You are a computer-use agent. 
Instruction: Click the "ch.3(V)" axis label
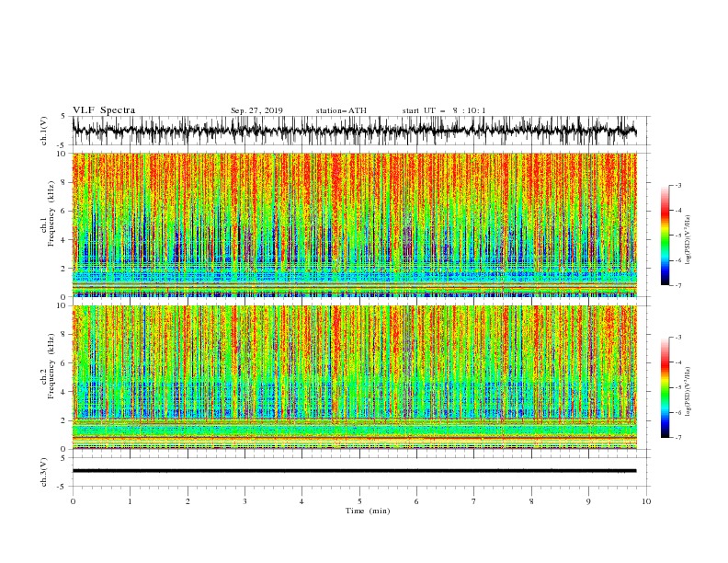coord(44,472)
